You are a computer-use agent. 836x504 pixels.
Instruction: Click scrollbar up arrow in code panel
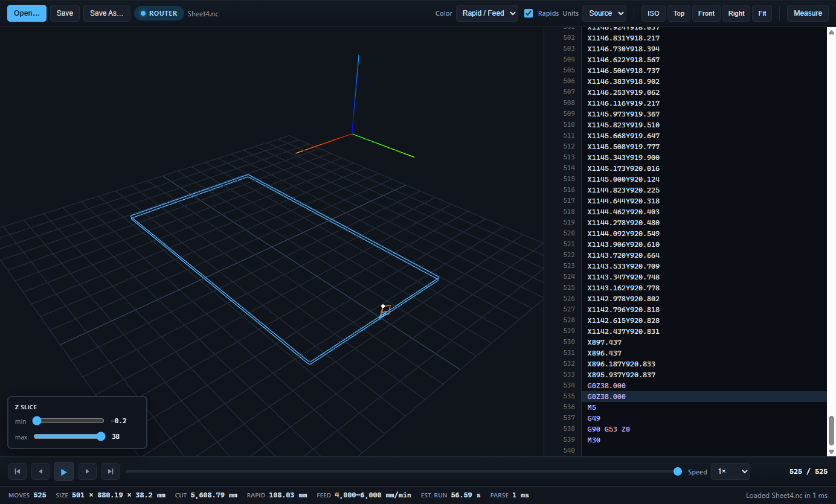click(x=831, y=31)
